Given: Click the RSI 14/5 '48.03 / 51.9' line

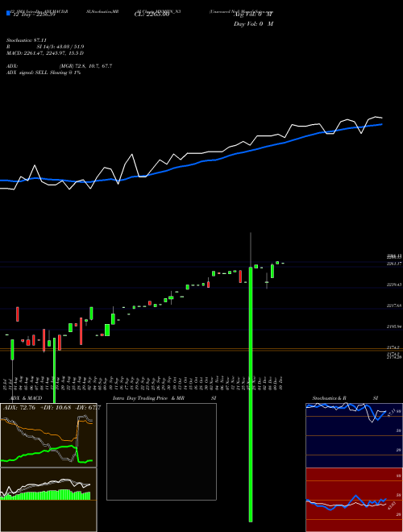Looking at the screenshot, I should 45,47.
